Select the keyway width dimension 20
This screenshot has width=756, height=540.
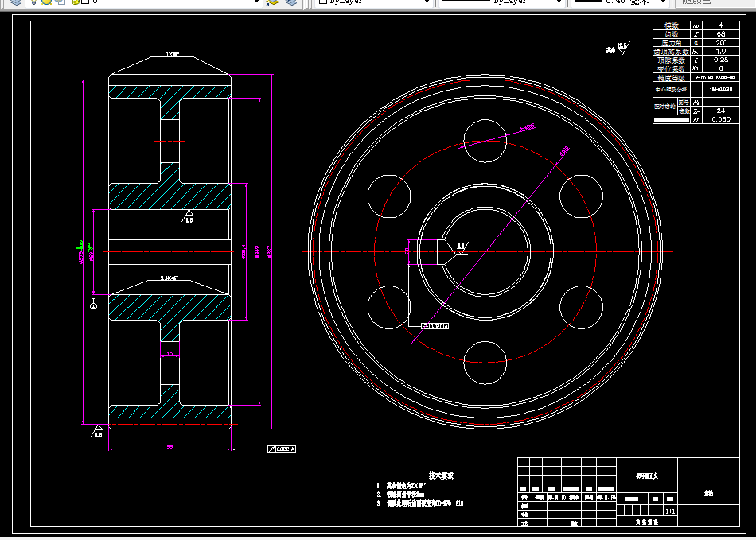[x=407, y=251]
